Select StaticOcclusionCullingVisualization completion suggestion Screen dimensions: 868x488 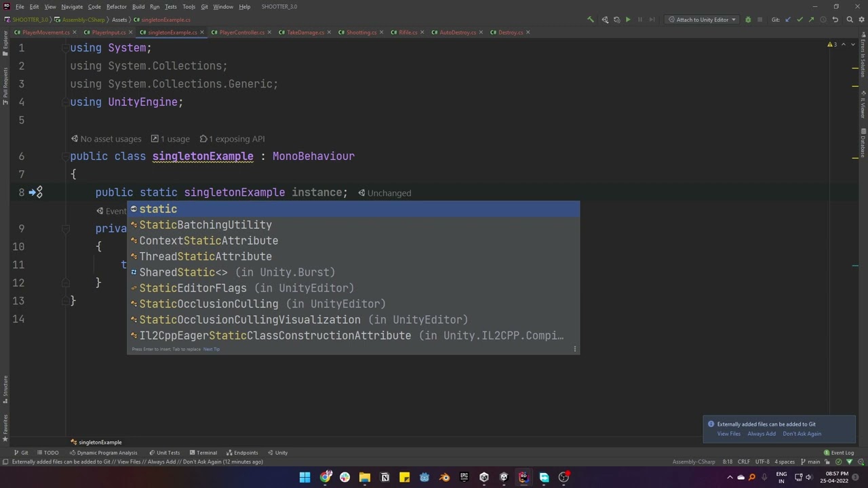tap(353, 320)
